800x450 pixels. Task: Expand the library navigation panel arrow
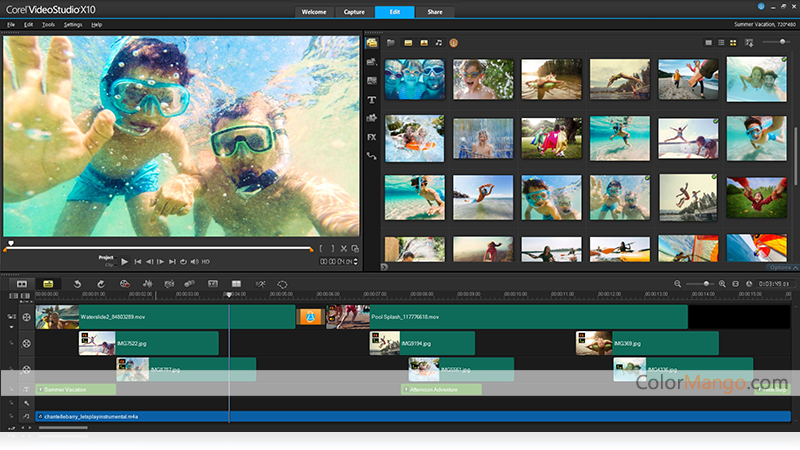384,267
